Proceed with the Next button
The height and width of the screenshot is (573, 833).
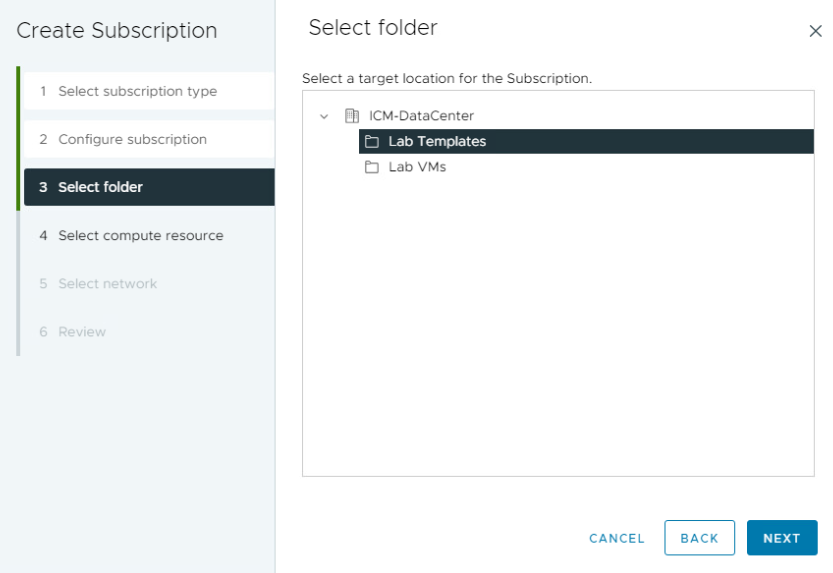click(782, 538)
